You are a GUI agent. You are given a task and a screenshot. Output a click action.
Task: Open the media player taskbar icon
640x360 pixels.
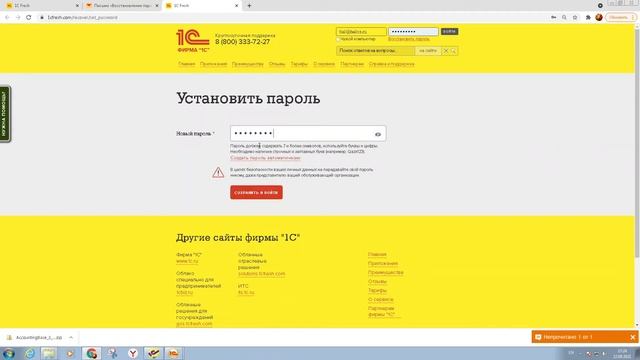point(70,353)
